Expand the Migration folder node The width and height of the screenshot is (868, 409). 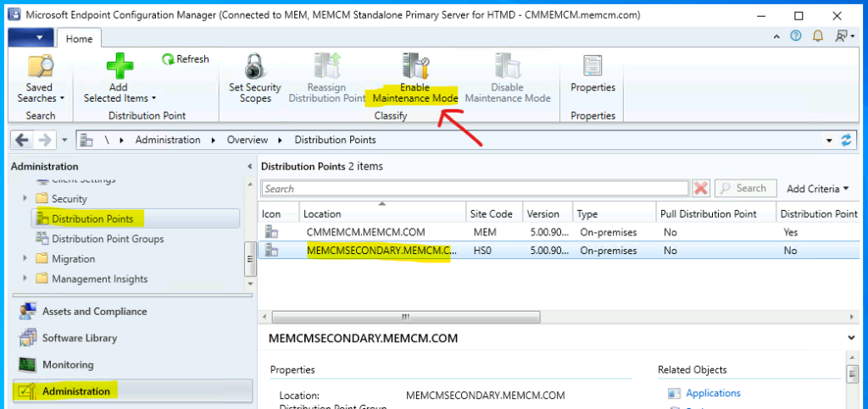pos(25,258)
